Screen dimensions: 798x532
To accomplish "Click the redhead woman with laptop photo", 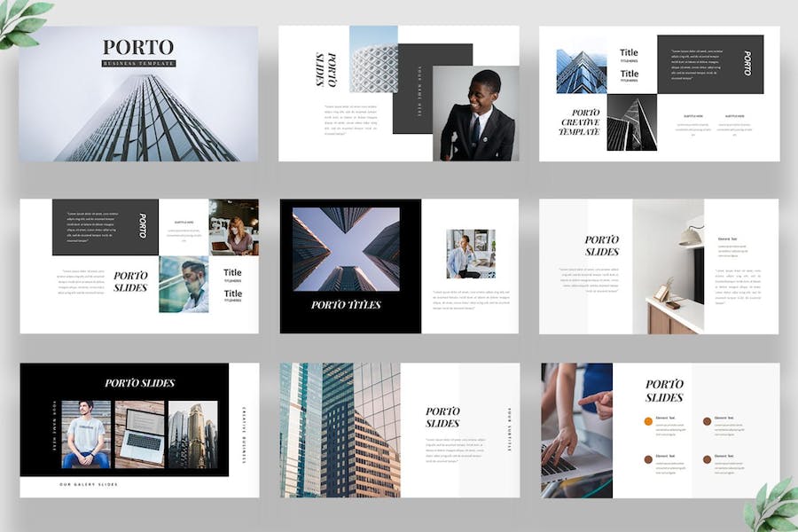I will 233,227.
